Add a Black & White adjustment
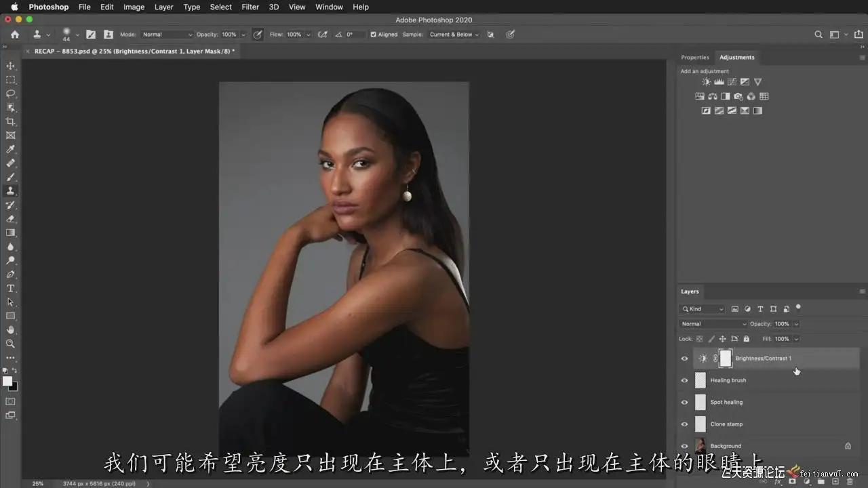 click(726, 96)
